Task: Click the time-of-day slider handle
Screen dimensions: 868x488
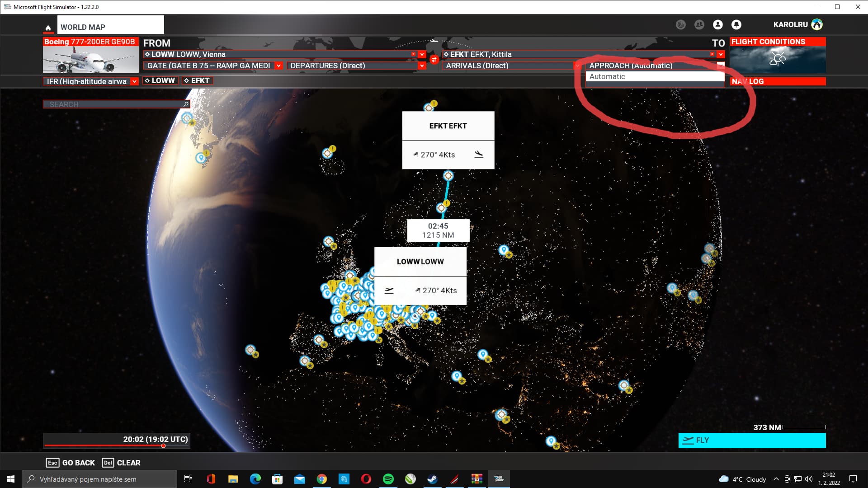Action: click(163, 446)
